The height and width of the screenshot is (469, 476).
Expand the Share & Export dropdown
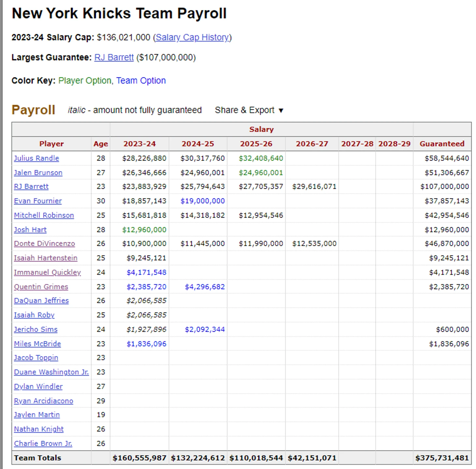[249, 110]
